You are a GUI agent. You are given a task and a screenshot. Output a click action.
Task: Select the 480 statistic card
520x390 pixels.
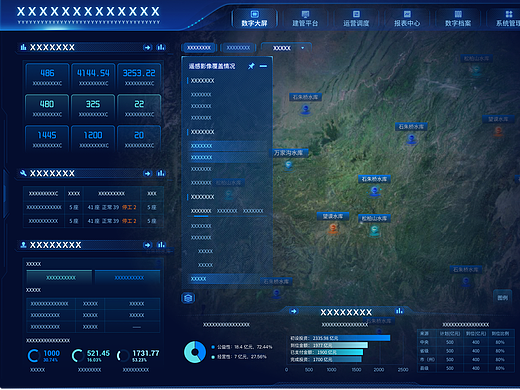pyautogui.click(x=47, y=108)
